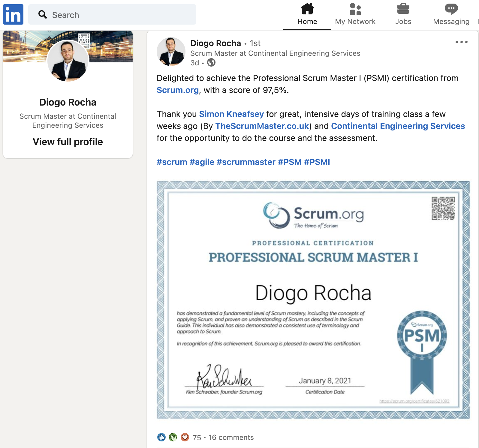479x448 pixels.
Task: Open the PSM I certificate image
Action: click(x=313, y=300)
